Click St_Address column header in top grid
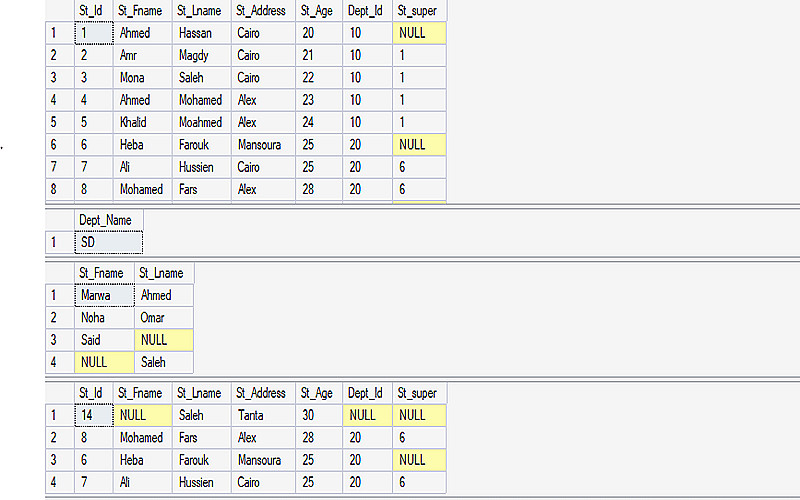This screenshot has width=800, height=500. tap(262, 11)
